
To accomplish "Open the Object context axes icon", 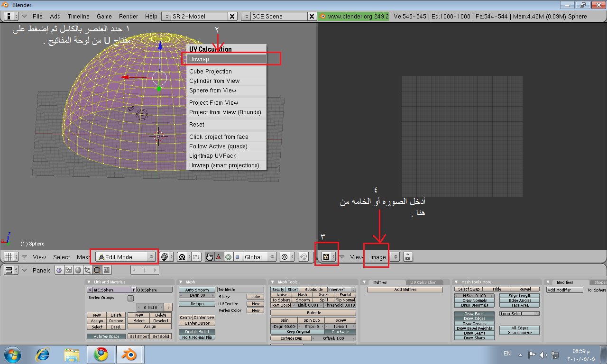I will click(87, 270).
